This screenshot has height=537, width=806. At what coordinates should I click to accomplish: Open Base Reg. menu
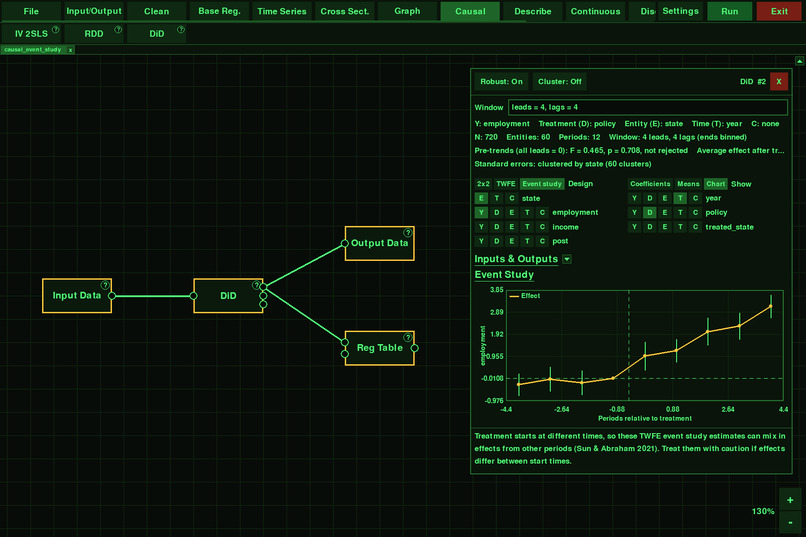(x=219, y=11)
